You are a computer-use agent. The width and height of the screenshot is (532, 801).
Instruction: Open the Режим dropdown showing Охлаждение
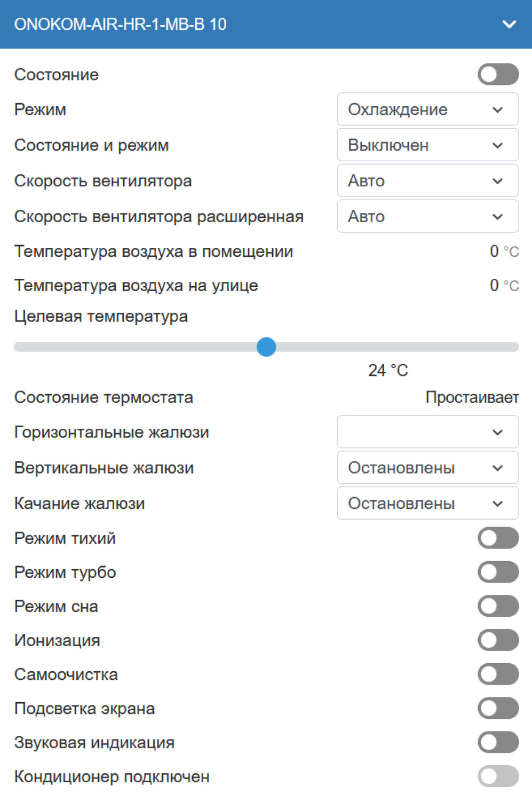tap(427, 109)
